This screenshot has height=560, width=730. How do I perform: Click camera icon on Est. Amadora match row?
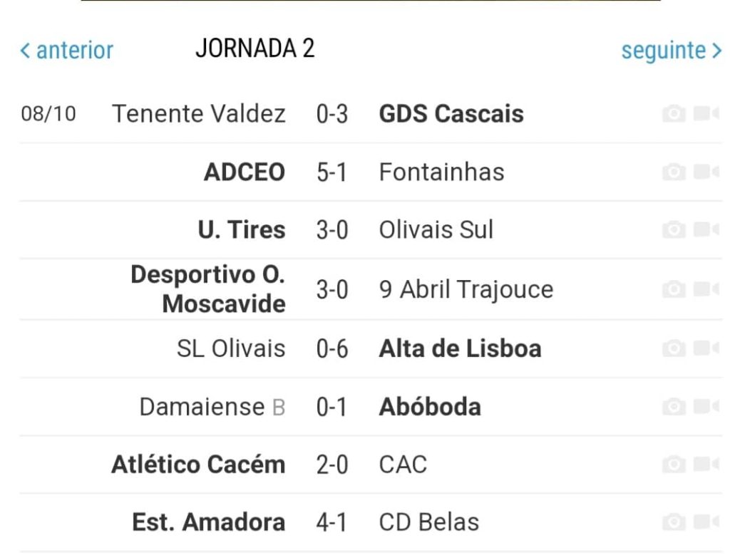[x=674, y=522]
